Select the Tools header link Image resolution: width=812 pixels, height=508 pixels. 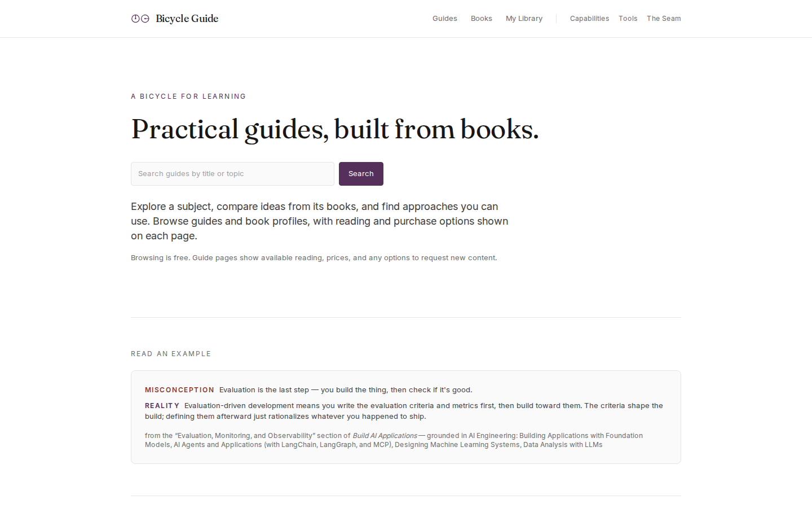628,19
